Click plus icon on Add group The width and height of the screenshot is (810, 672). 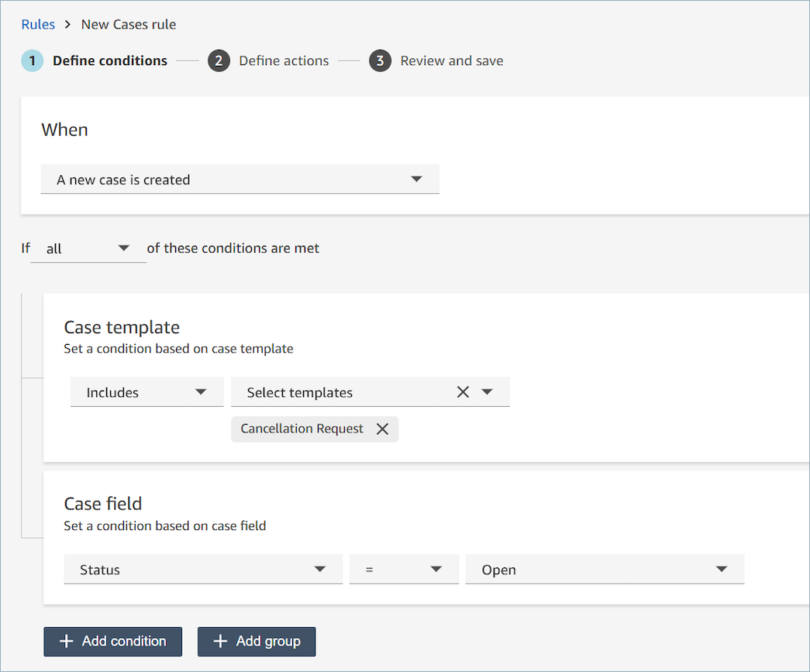(221, 642)
